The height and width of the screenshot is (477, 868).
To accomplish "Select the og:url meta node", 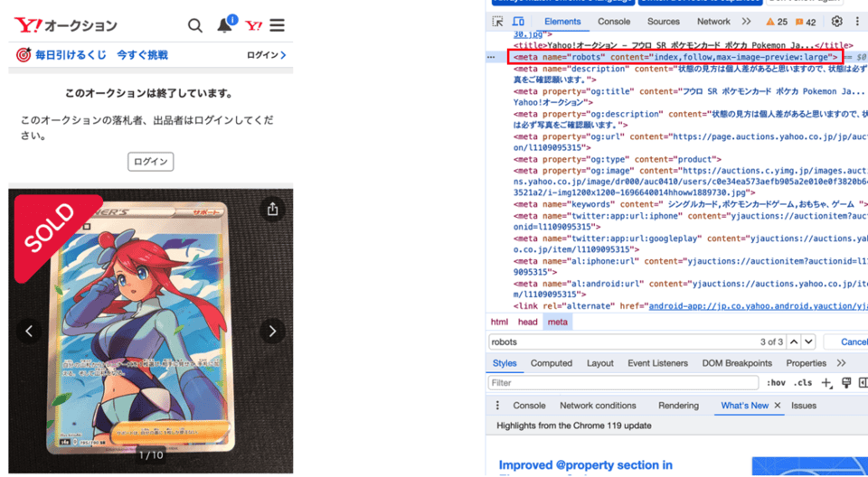I will (690, 142).
